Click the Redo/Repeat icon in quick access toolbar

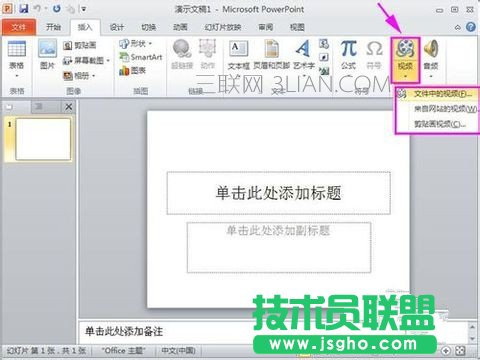point(57,8)
